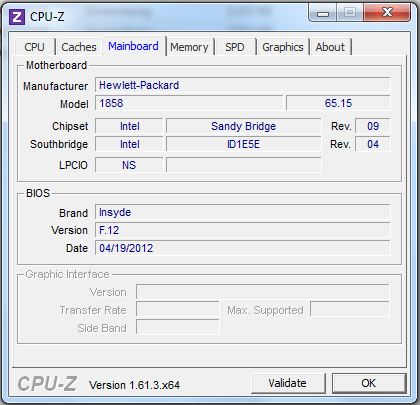Select the BIOS Brand field Insyde
Image resolution: width=420 pixels, height=405 pixels.
tap(242, 213)
